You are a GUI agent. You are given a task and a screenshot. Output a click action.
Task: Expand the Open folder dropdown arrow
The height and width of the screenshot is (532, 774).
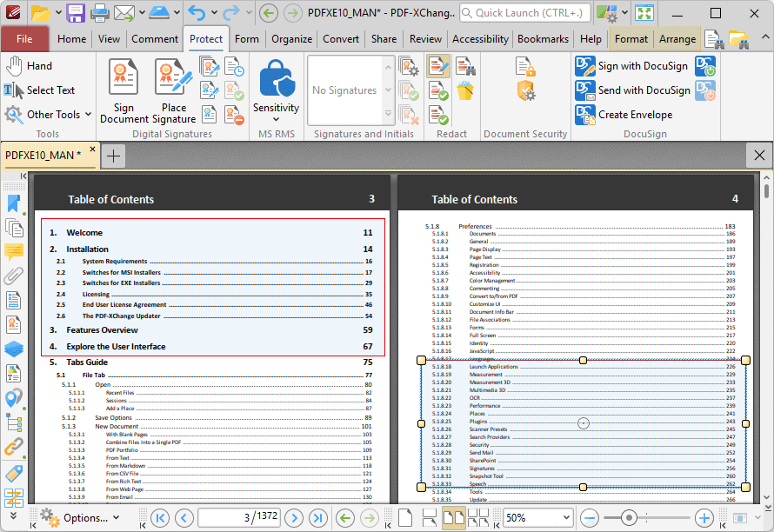[x=58, y=13]
